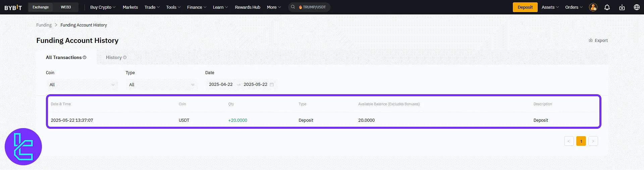644x170 pixels.
Task: Click the Available Balance column header
Action: pyautogui.click(x=389, y=104)
